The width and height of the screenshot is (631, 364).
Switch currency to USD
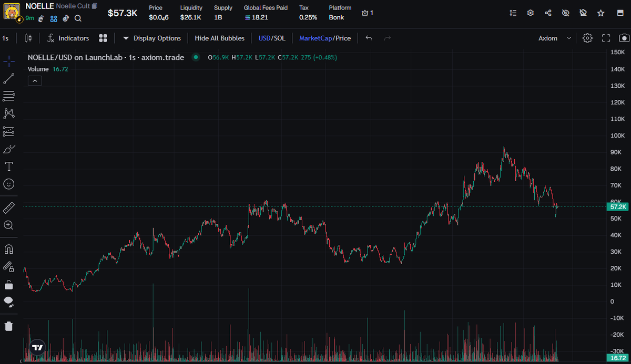(x=264, y=38)
